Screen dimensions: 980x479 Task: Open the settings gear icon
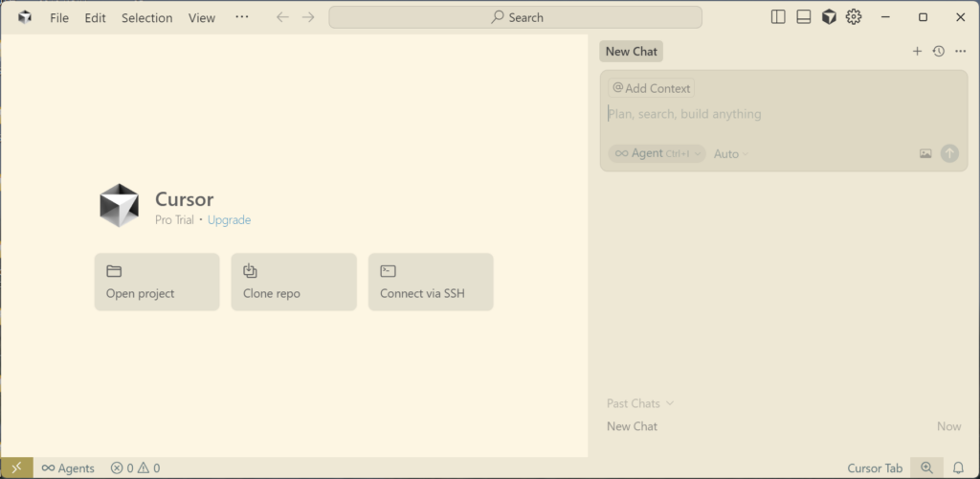click(x=854, y=17)
